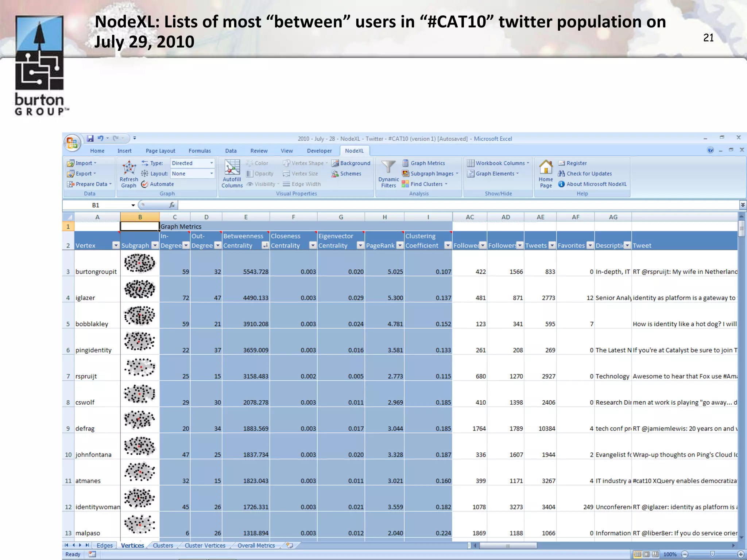The width and height of the screenshot is (747, 560).
Task: Click the macro record icon in status bar
Action: 92,554
